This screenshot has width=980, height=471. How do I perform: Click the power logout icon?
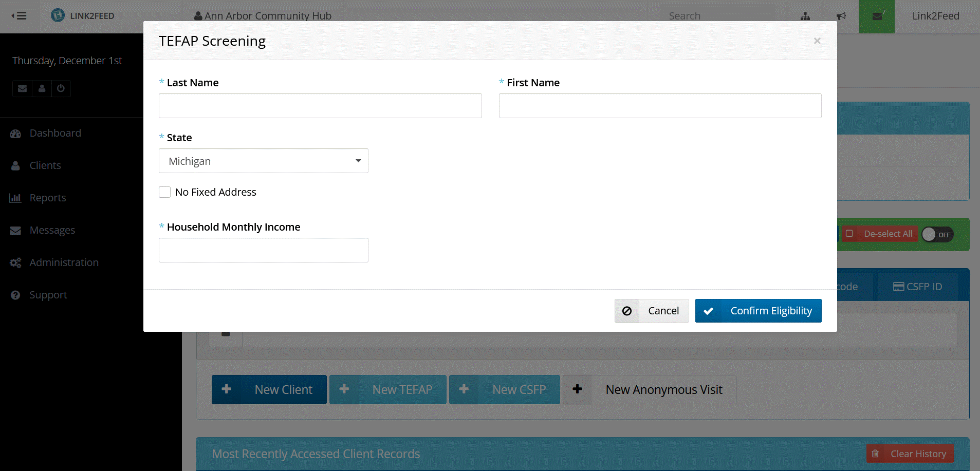61,88
